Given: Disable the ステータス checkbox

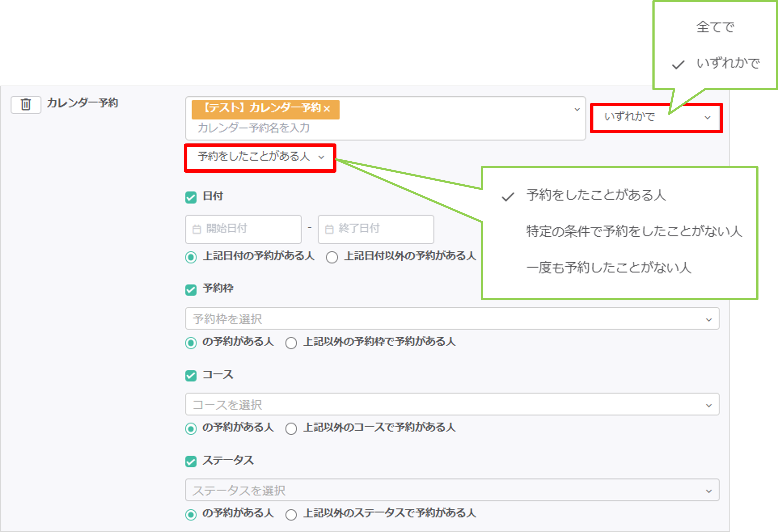Looking at the screenshot, I should [x=191, y=461].
